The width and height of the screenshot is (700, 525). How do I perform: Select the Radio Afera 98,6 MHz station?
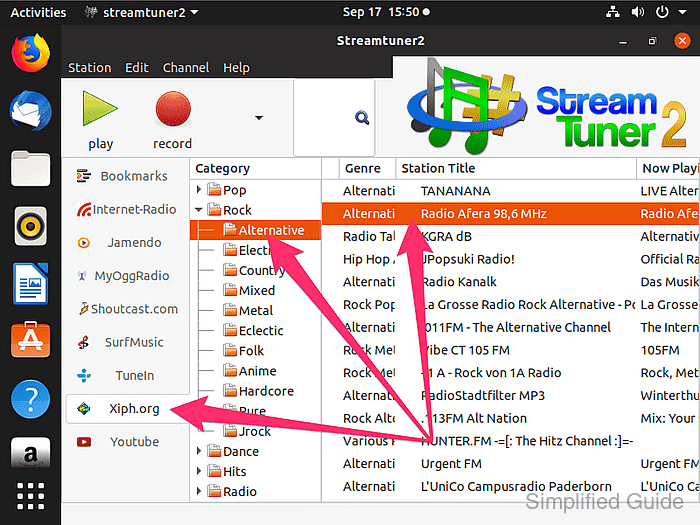click(511, 214)
